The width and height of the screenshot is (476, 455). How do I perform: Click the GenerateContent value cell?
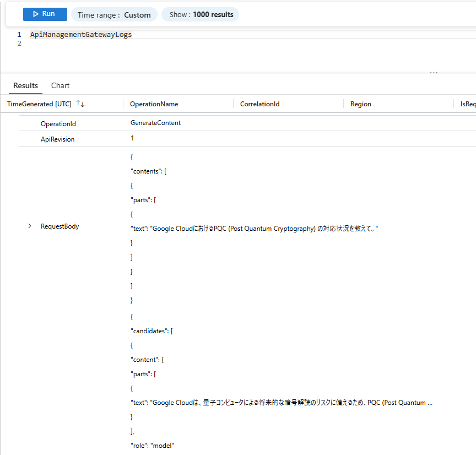pos(155,123)
